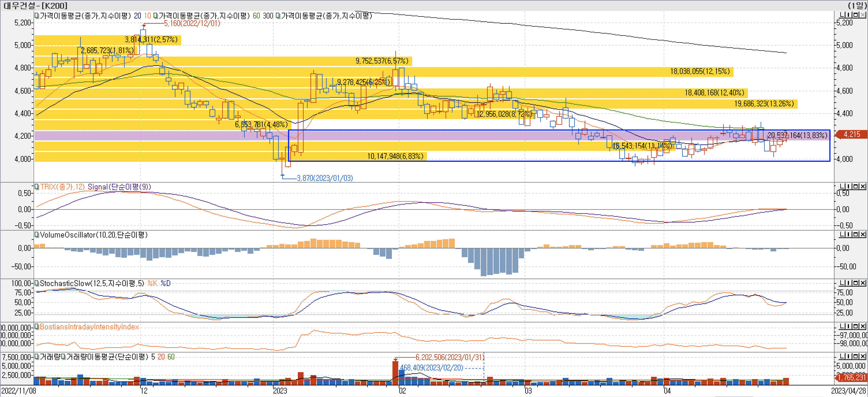Maximize the VolumeOscillator panel with square icon

click(856, 234)
